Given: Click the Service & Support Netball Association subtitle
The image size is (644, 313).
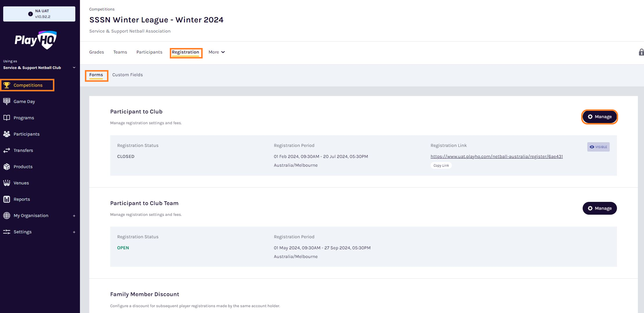Looking at the screenshot, I should pos(130,31).
